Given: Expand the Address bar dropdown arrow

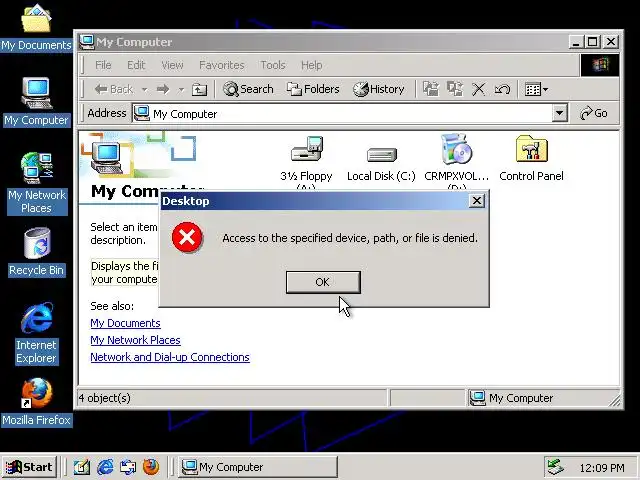Looking at the screenshot, I should (560, 113).
